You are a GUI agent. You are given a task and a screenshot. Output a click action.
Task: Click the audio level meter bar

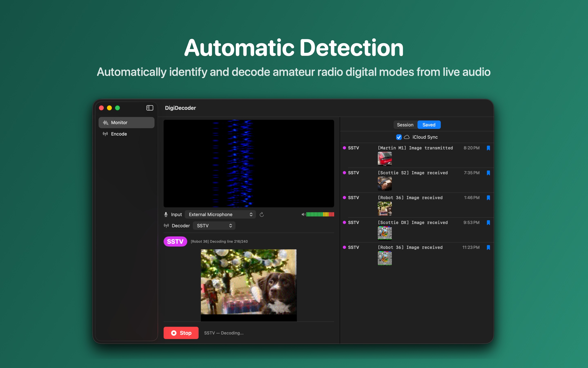[320, 214]
